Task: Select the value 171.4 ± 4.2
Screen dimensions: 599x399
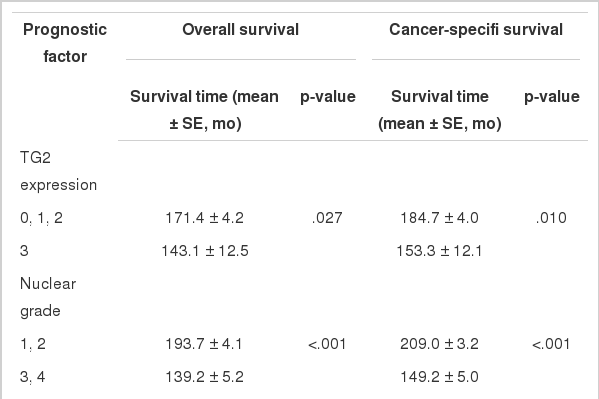Action: tap(204, 218)
